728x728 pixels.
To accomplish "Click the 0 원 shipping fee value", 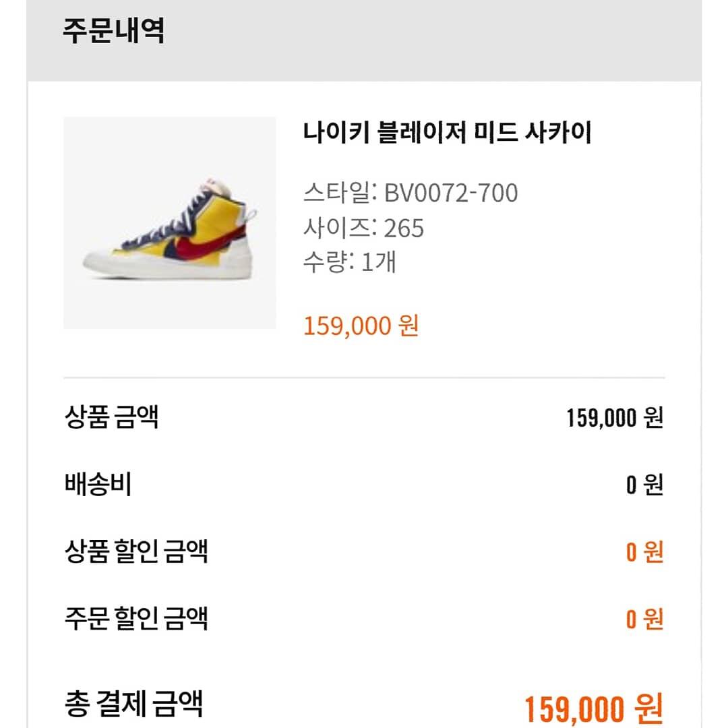I will (644, 485).
